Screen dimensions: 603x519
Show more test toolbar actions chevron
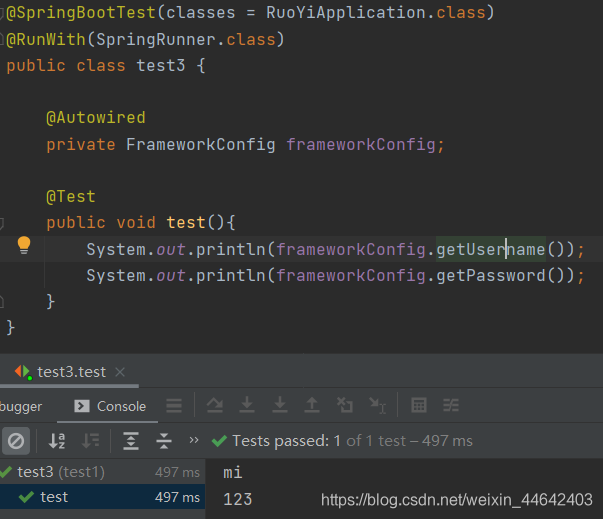click(x=194, y=439)
